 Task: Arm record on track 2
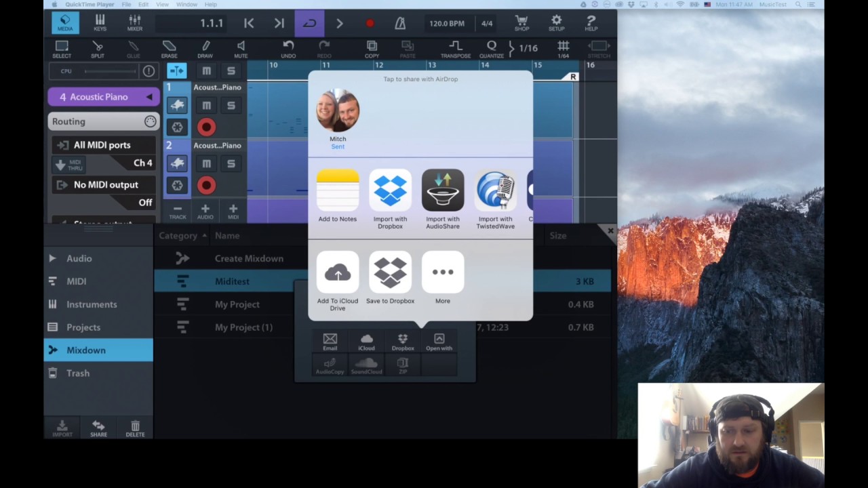pyautogui.click(x=206, y=185)
